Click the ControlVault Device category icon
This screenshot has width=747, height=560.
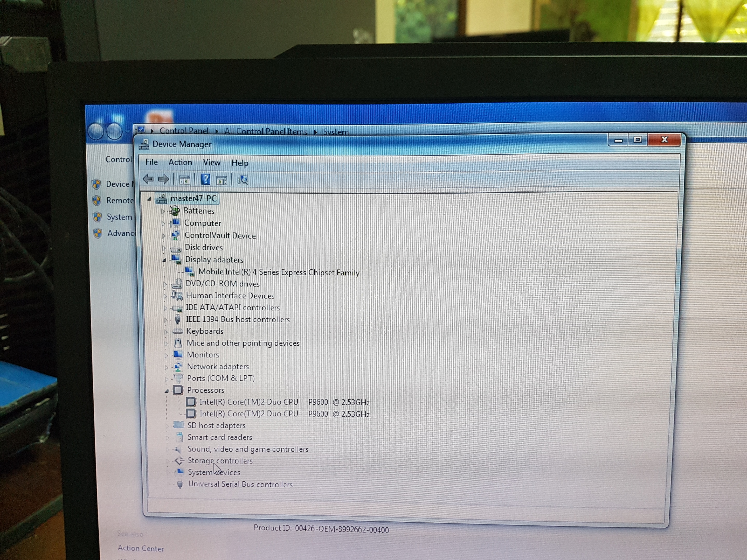[175, 235]
